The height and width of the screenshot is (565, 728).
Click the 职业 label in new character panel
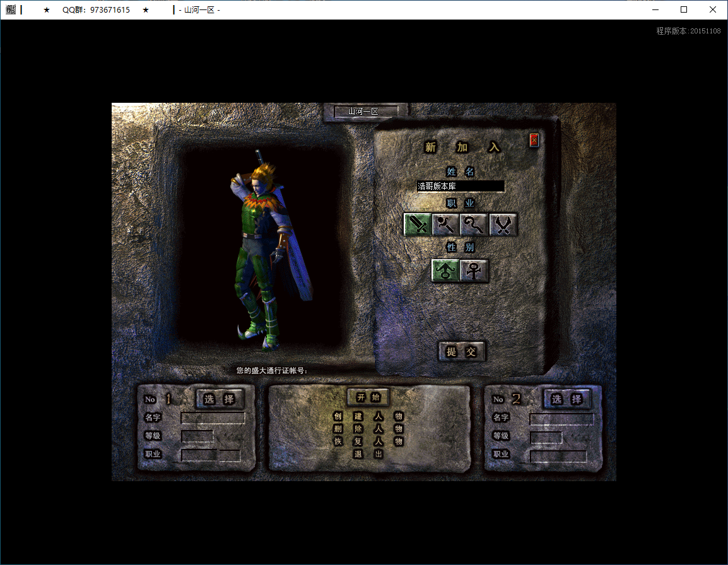pos(460,203)
